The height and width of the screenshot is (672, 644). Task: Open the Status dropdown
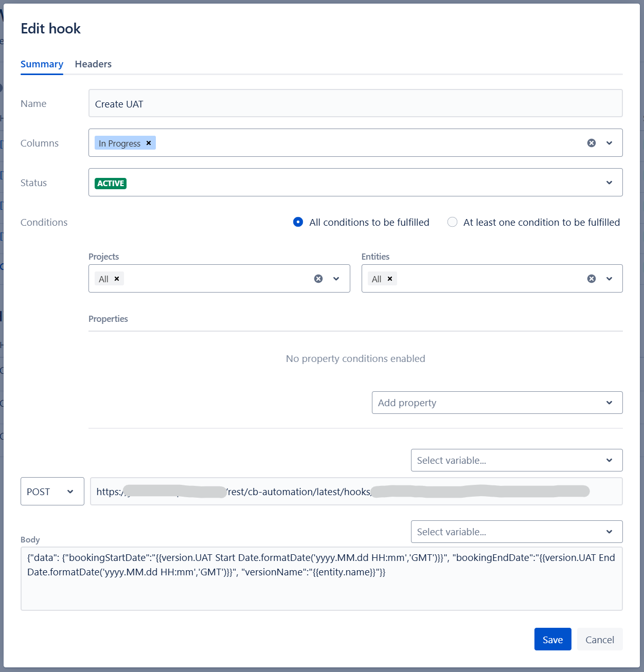coord(609,183)
